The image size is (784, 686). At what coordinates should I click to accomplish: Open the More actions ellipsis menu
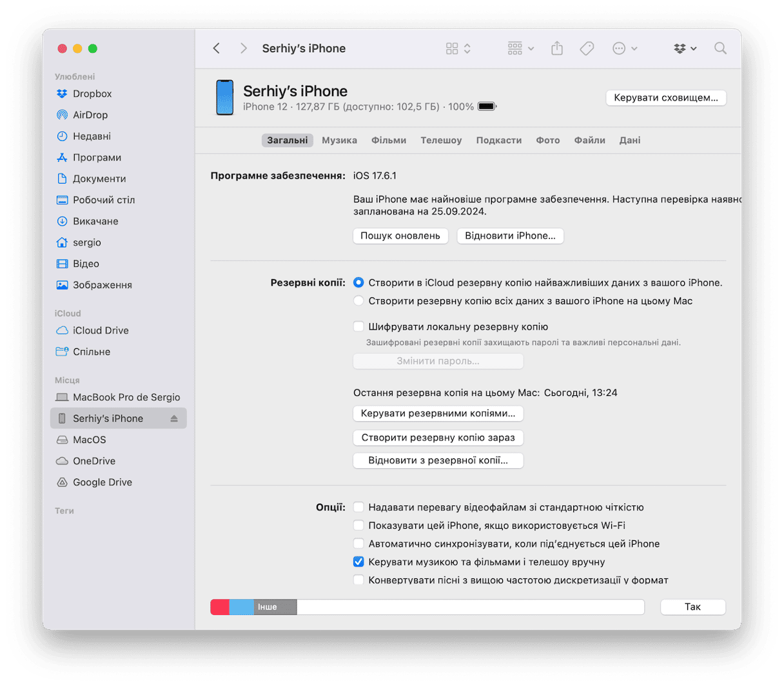[625, 48]
